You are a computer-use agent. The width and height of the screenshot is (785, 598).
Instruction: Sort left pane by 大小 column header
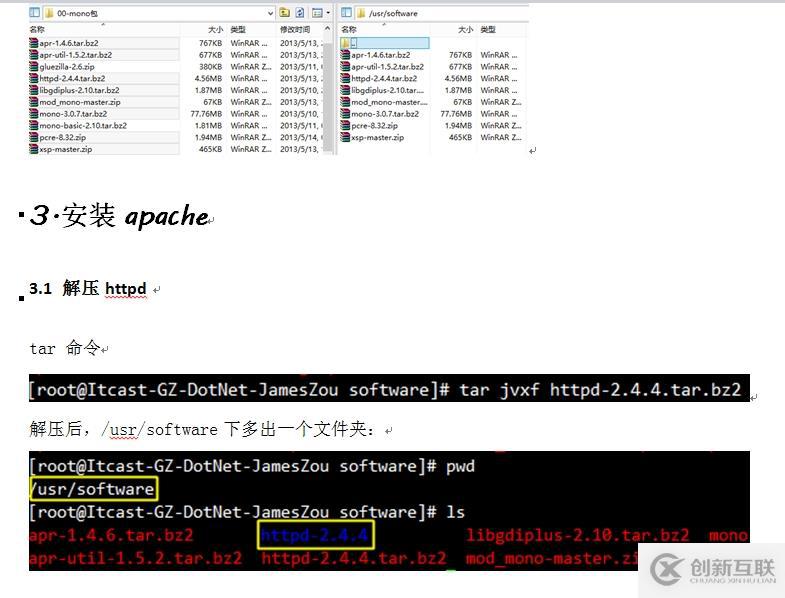215,30
